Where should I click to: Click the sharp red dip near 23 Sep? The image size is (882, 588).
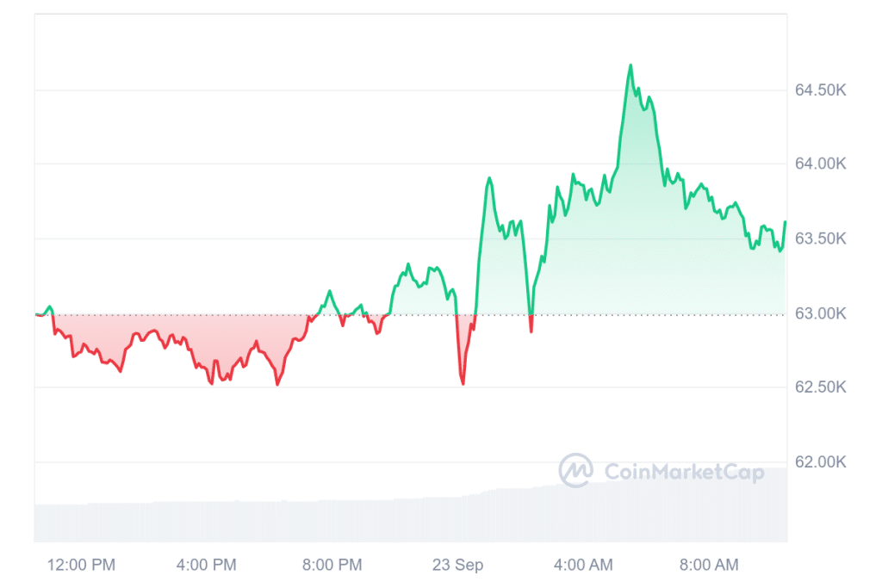(x=463, y=383)
